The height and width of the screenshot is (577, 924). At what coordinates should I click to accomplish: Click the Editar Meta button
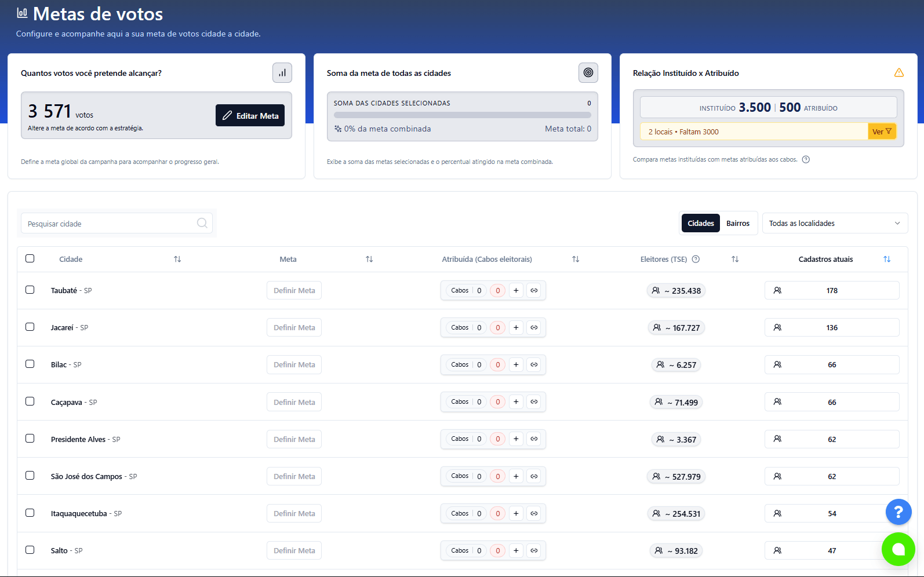tap(250, 115)
